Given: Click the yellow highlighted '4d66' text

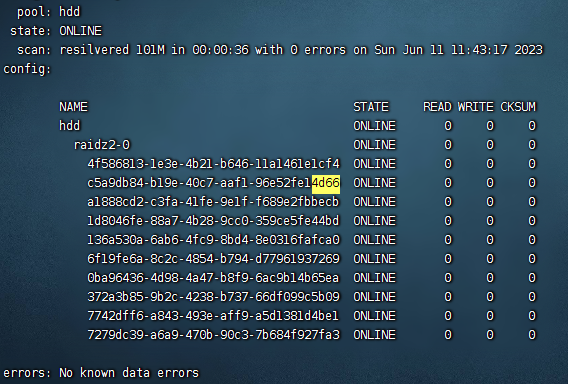Looking at the screenshot, I should [x=326, y=183].
